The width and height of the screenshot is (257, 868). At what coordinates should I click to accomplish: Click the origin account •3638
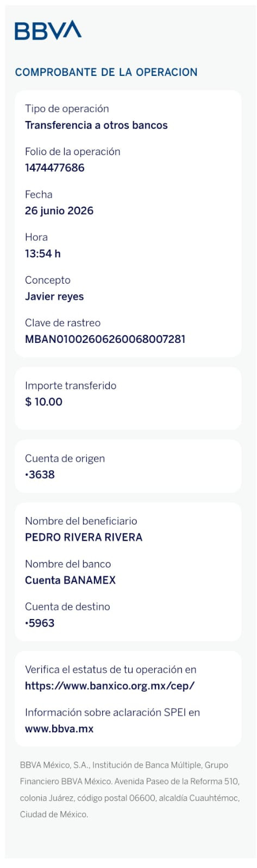point(40,475)
